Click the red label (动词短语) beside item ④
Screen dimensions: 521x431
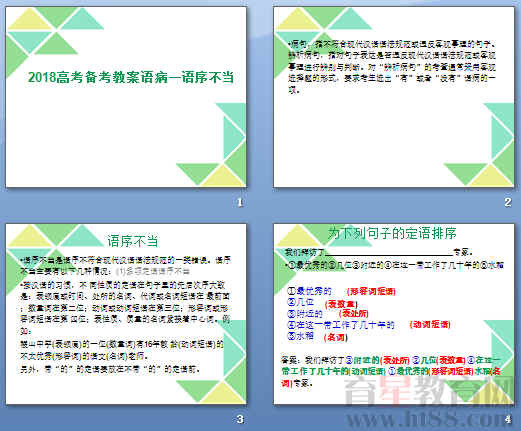(x=430, y=324)
